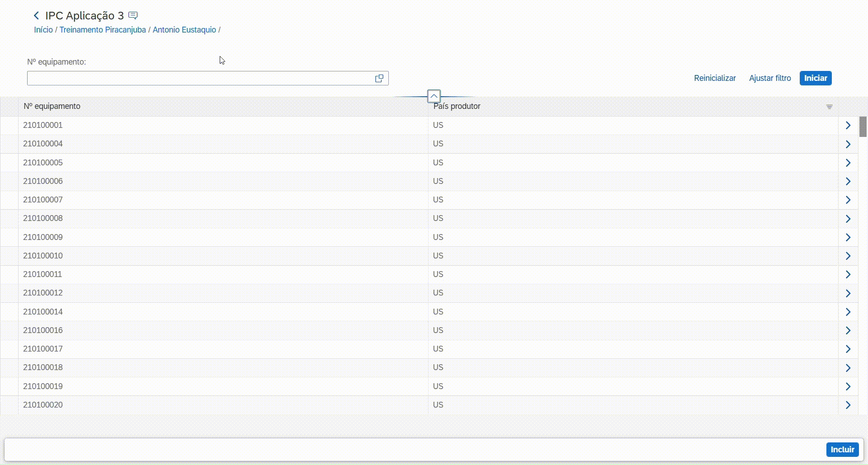The width and height of the screenshot is (868, 465).
Task: Open Ajustar filtro settings
Action: click(770, 78)
